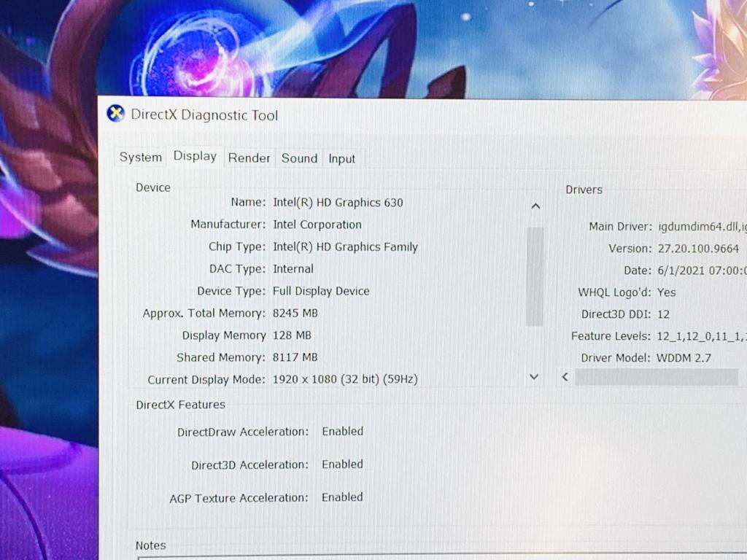Switch to the System tab
747x560 pixels.
[x=141, y=157]
